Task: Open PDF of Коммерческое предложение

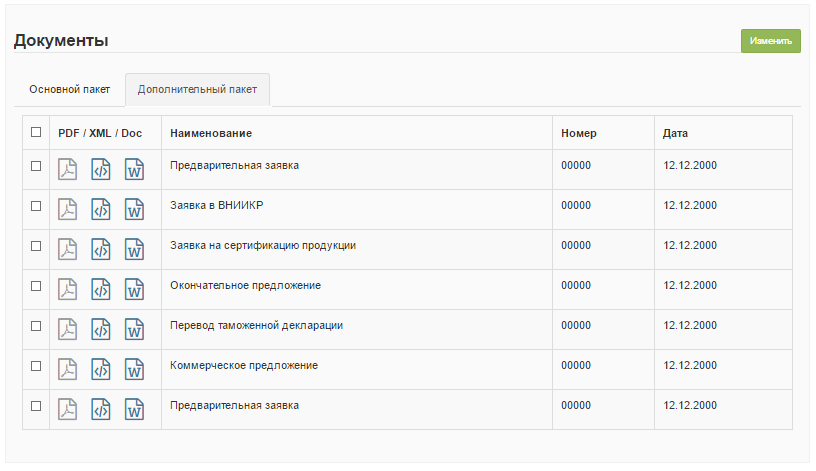Action: (x=67, y=369)
